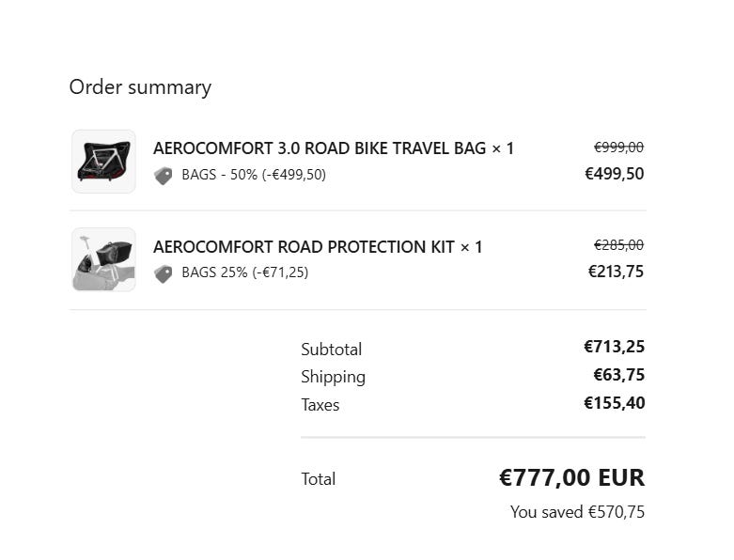Image resolution: width=734 pixels, height=560 pixels.
Task: Click the discount tag icon beside BAGS - 50%
Action: (164, 176)
